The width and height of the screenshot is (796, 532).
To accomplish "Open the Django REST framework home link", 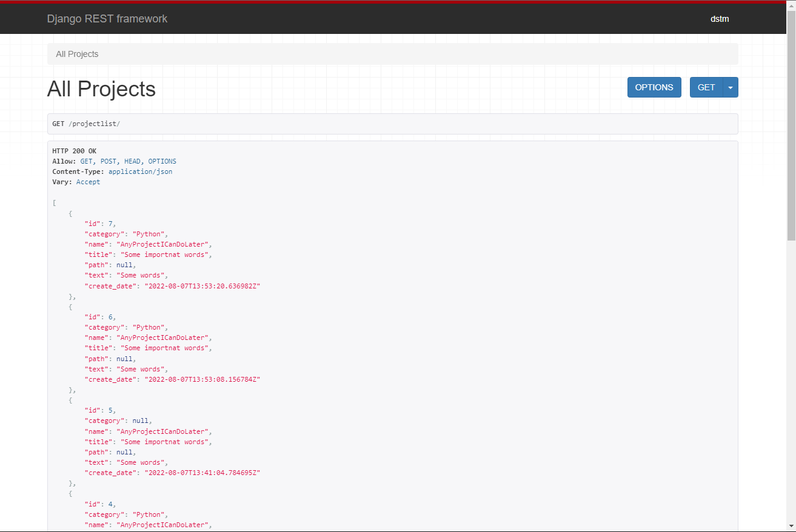I will pyautogui.click(x=107, y=19).
